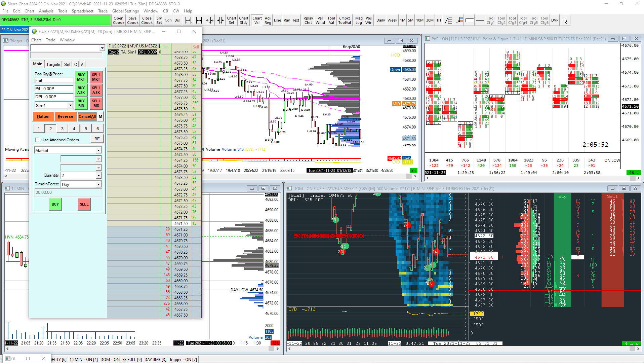
Task: Open the top dropdown in trade window
Action: [102, 48]
